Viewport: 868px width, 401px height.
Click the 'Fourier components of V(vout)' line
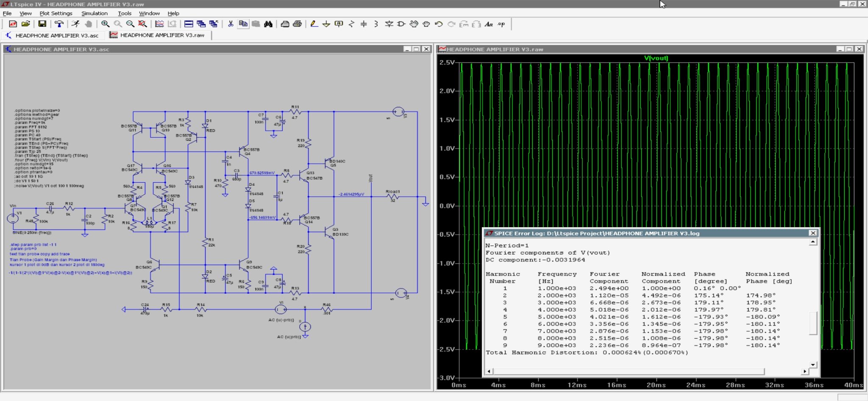coord(548,253)
